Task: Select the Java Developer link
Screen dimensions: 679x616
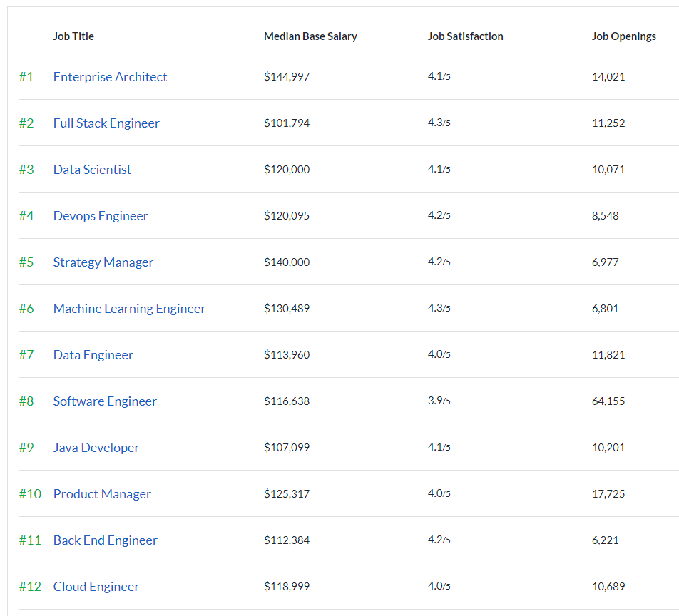Action: (96, 448)
